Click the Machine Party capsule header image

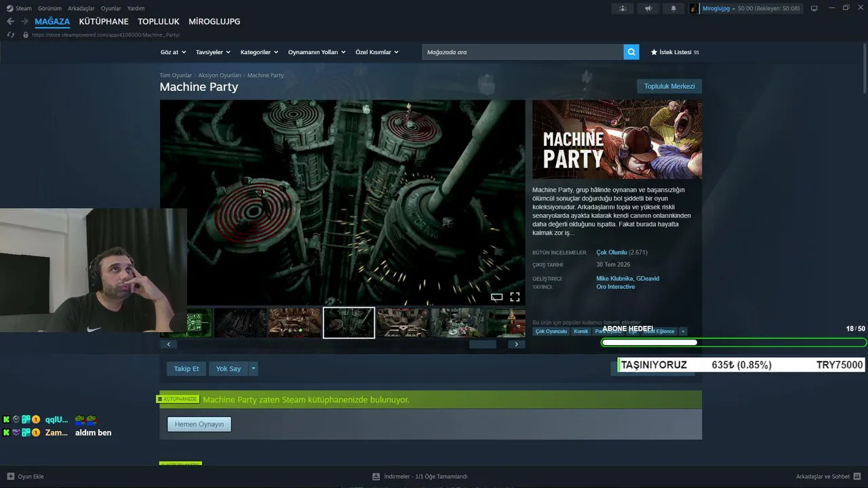617,140
